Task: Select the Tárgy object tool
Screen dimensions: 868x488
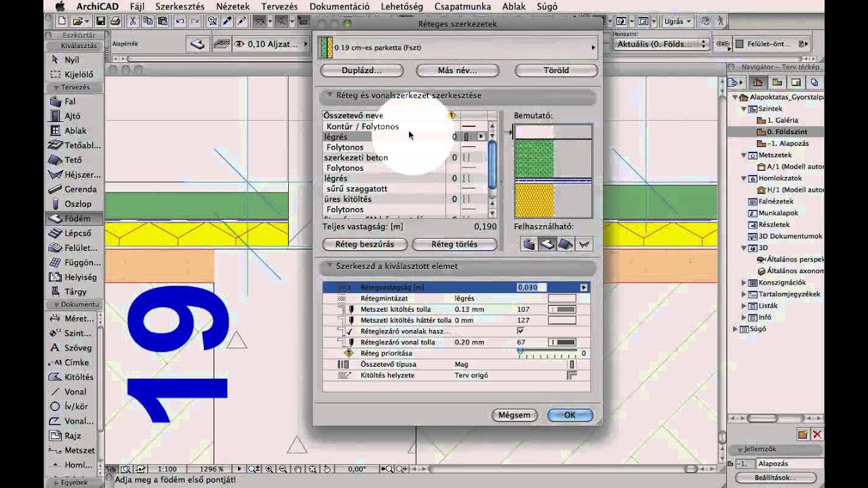Action: click(x=72, y=291)
